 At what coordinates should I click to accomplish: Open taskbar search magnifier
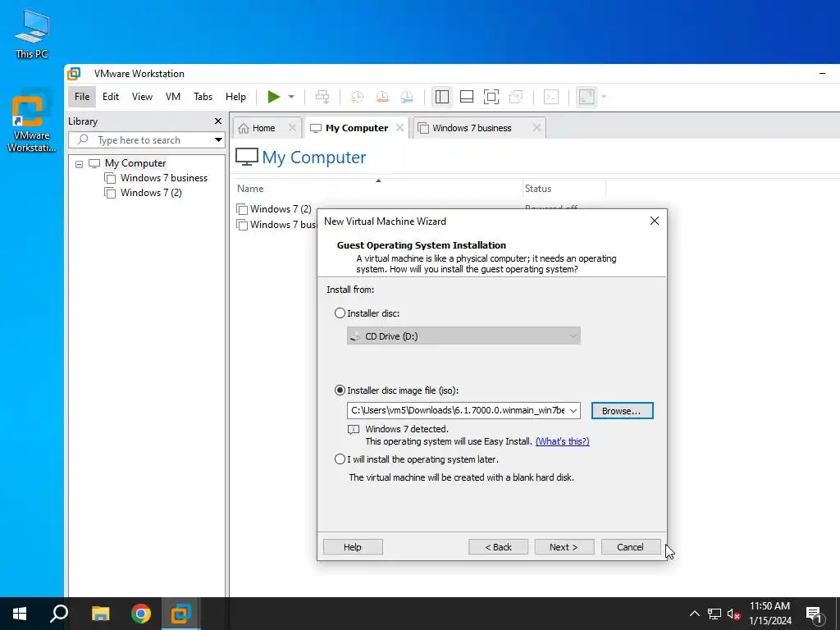coord(59,614)
